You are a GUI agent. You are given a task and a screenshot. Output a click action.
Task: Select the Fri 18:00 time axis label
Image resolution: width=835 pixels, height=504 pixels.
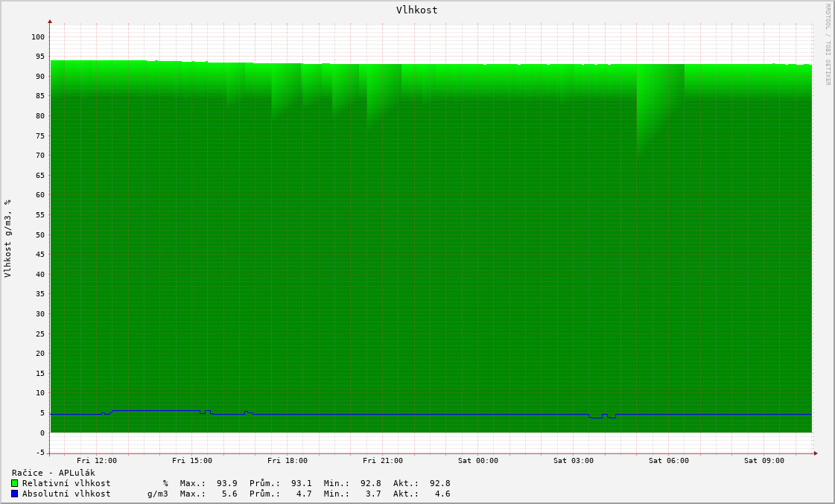pos(288,461)
